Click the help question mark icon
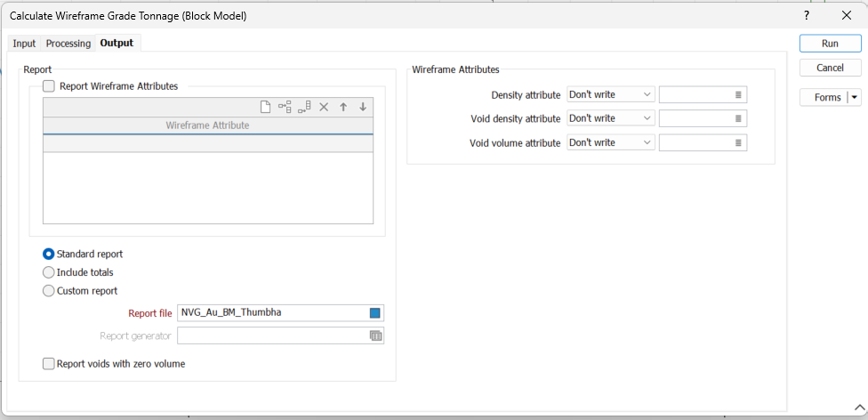Image resolution: width=868 pixels, height=420 pixels. [806, 15]
